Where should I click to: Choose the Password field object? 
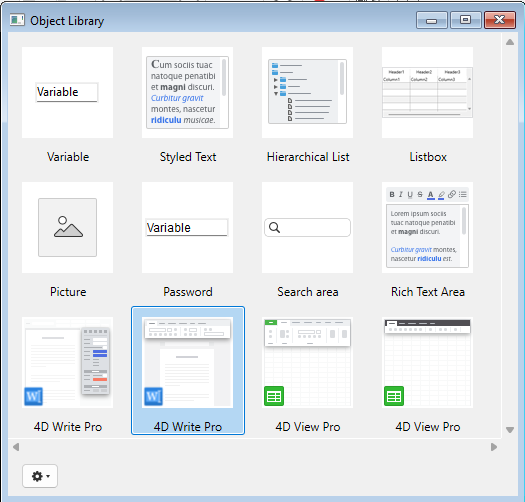[x=187, y=227]
